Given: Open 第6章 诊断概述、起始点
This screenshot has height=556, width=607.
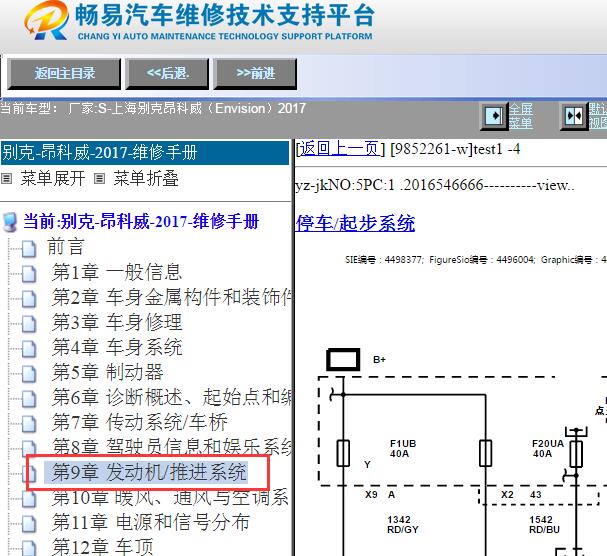Looking at the screenshot, I should tap(172, 397).
